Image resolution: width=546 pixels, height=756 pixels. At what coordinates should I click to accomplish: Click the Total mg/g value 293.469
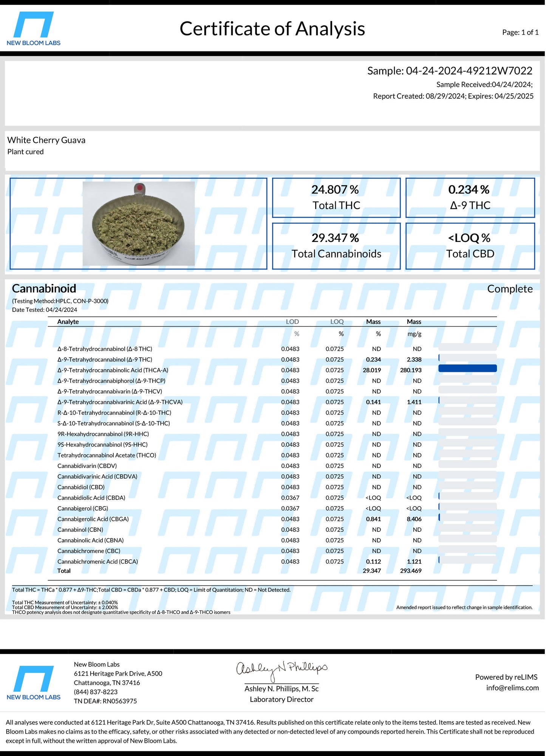point(411,571)
